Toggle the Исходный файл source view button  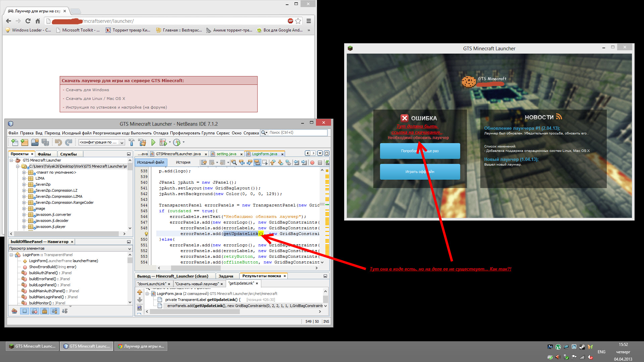click(151, 162)
